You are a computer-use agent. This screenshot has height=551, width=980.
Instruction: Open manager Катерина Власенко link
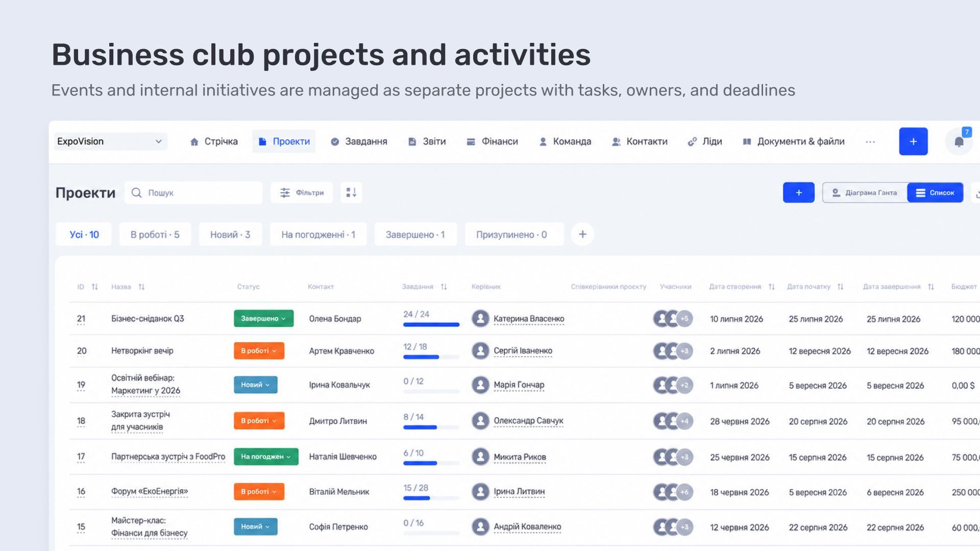tap(529, 319)
